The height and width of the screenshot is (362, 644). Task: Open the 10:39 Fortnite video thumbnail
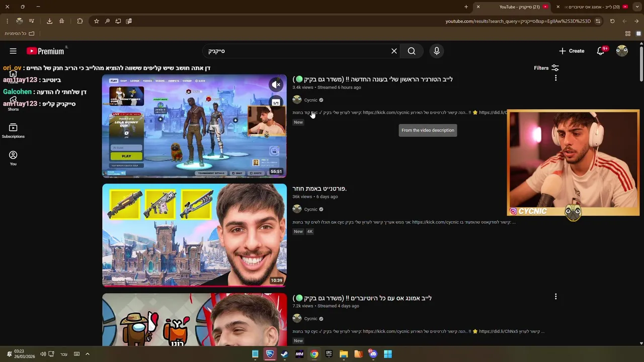tap(194, 235)
